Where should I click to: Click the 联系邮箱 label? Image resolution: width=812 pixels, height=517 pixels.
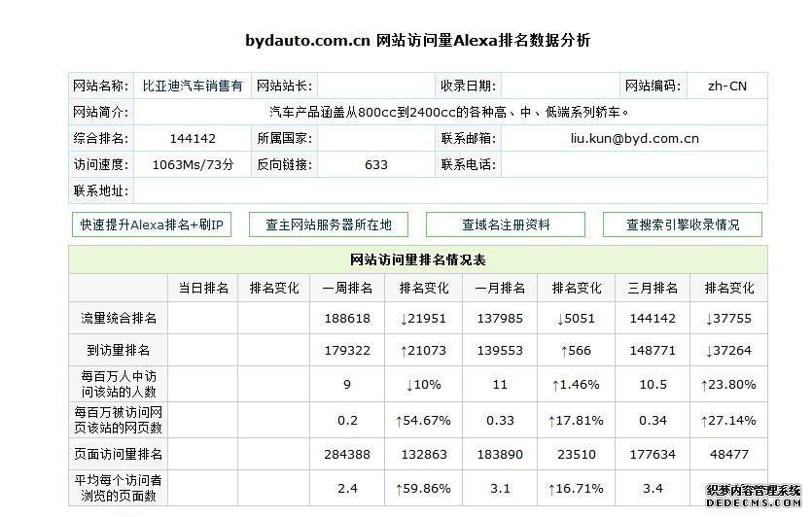[468, 139]
